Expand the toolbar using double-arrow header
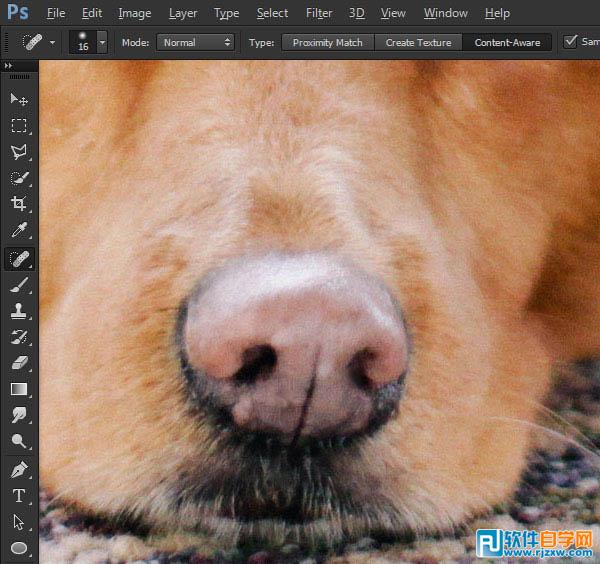 click(10, 66)
